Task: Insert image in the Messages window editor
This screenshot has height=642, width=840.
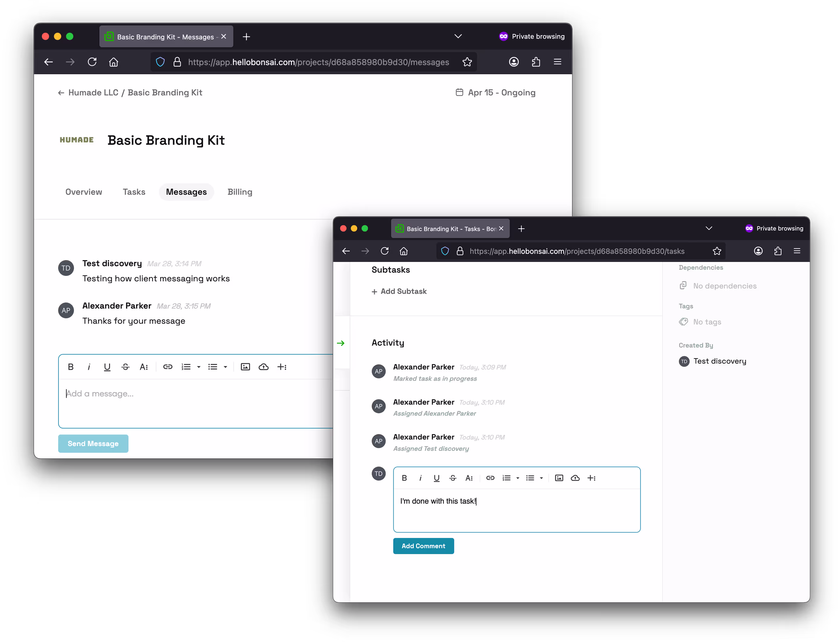Action: pyautogui.click(x=245, y=367)
